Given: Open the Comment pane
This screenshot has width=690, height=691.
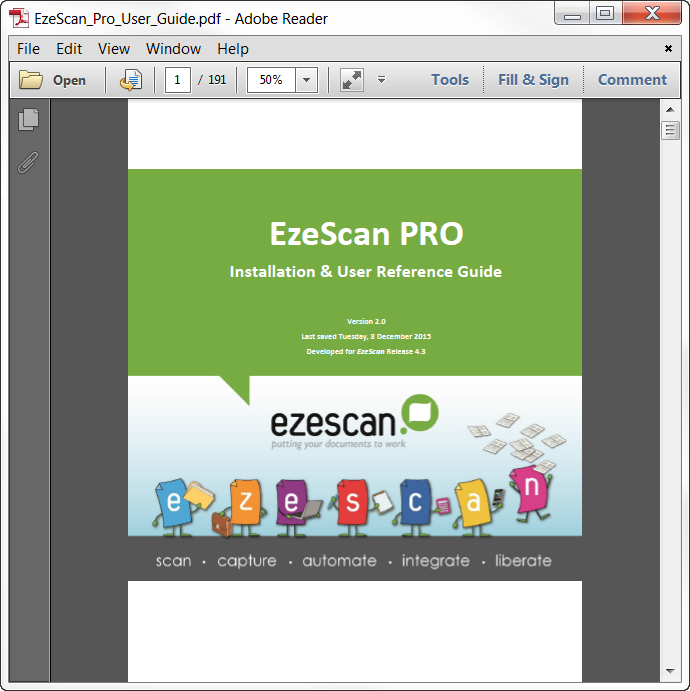Looking at the screenshot, I should click(x=632, y=80).
